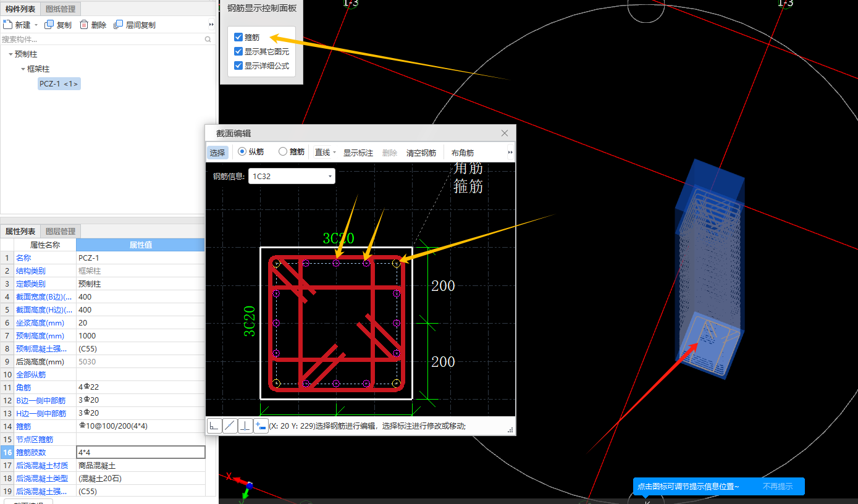This screenshot has height=504, width=858.
Task: Click the top 3C20 rebar annotation
Action: point(339,238)
